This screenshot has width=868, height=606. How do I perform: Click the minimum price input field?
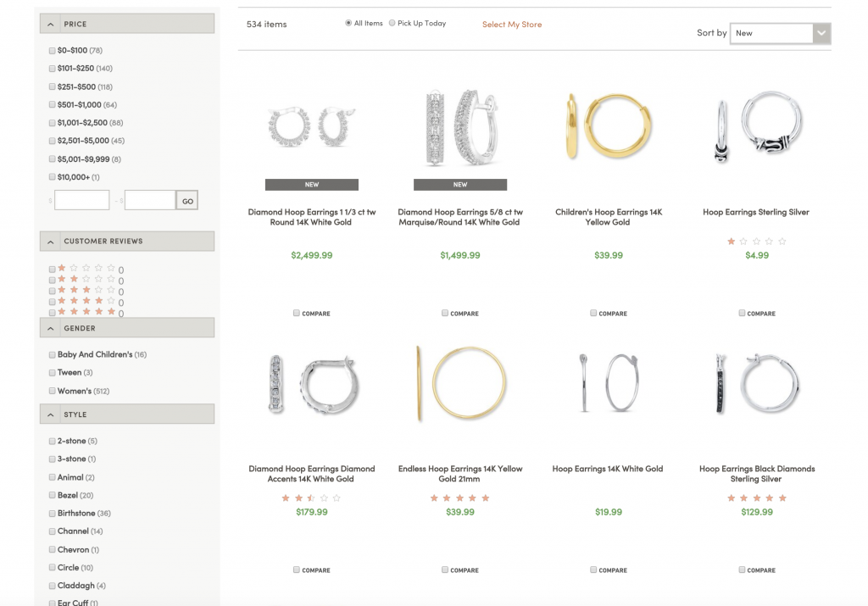81,199
